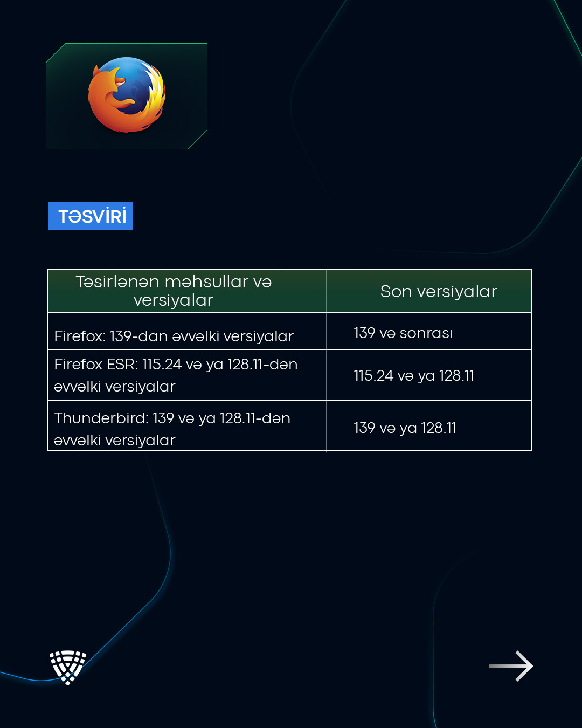Select the '115.24 və ya 128.11' cell
The image size is (582, 728).
(x=429, y=375)
